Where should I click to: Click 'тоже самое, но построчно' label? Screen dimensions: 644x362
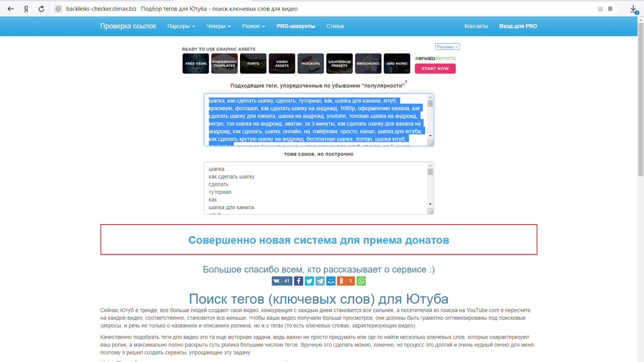pos(318,154)
